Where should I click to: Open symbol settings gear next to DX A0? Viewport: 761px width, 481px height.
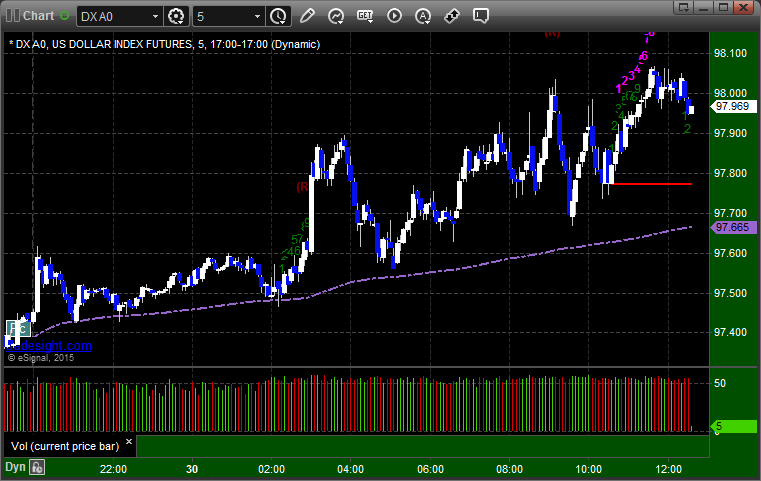tap(176, 17)
